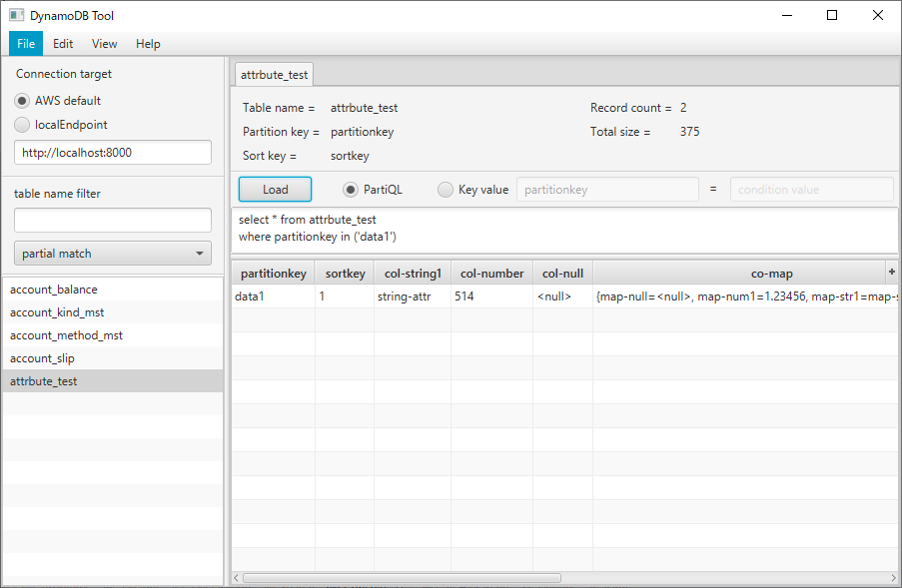Select AWS default connection target
Screen dimensions: 902x588
(x=21, y=100)
